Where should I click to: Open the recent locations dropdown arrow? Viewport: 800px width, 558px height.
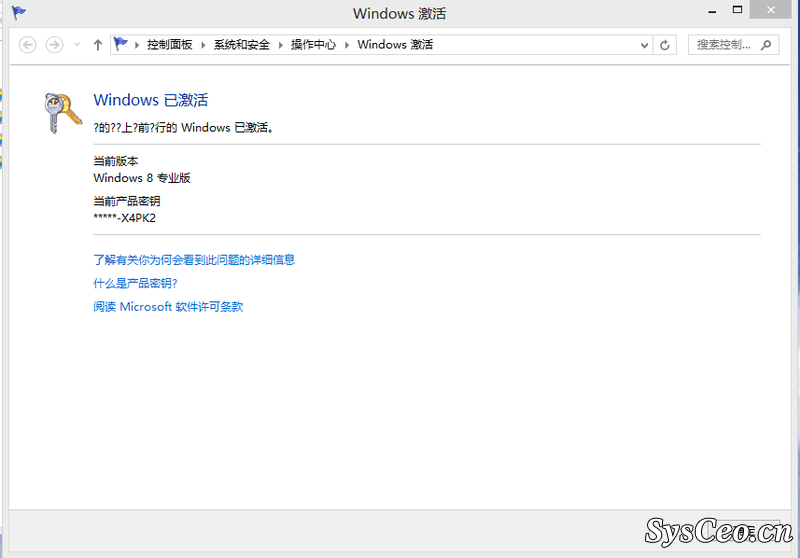tap(77, 45)
